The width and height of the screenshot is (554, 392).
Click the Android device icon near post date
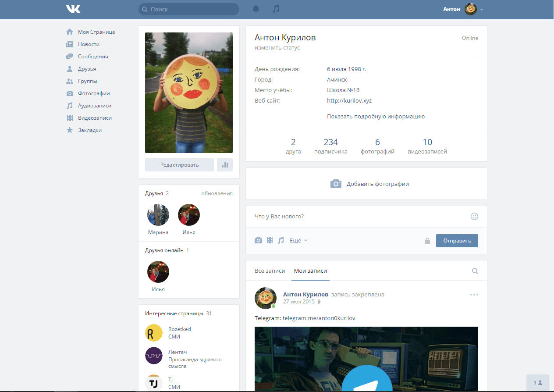pos(319,302)
